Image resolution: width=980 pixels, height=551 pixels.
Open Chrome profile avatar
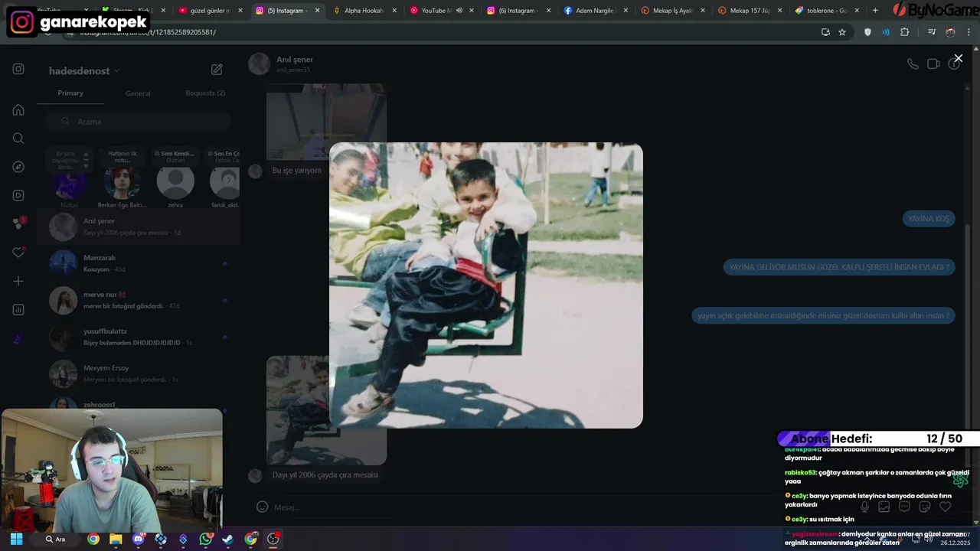[x=950, y=32]
